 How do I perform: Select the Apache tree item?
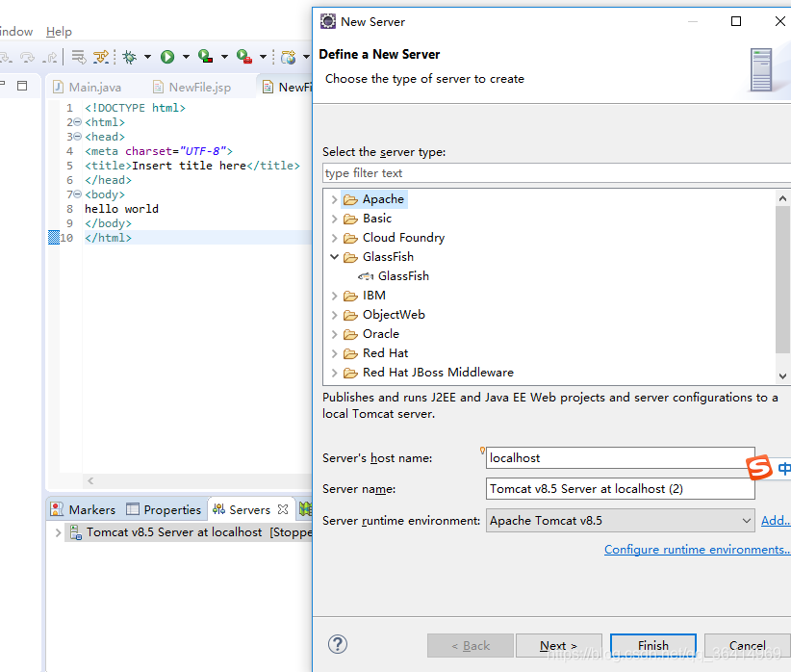coord(383,199)
